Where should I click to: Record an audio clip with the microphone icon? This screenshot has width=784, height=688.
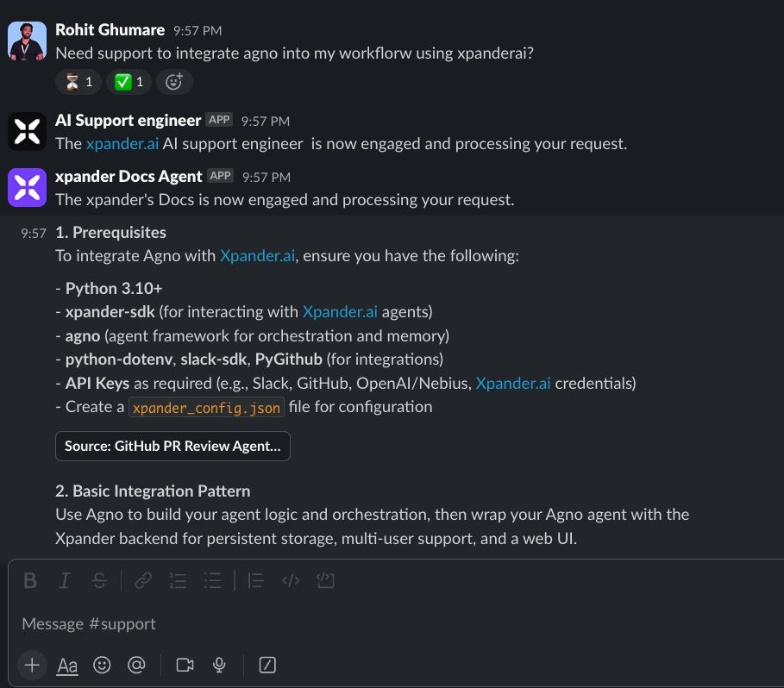pyautogui.click(x=218, y=665)
